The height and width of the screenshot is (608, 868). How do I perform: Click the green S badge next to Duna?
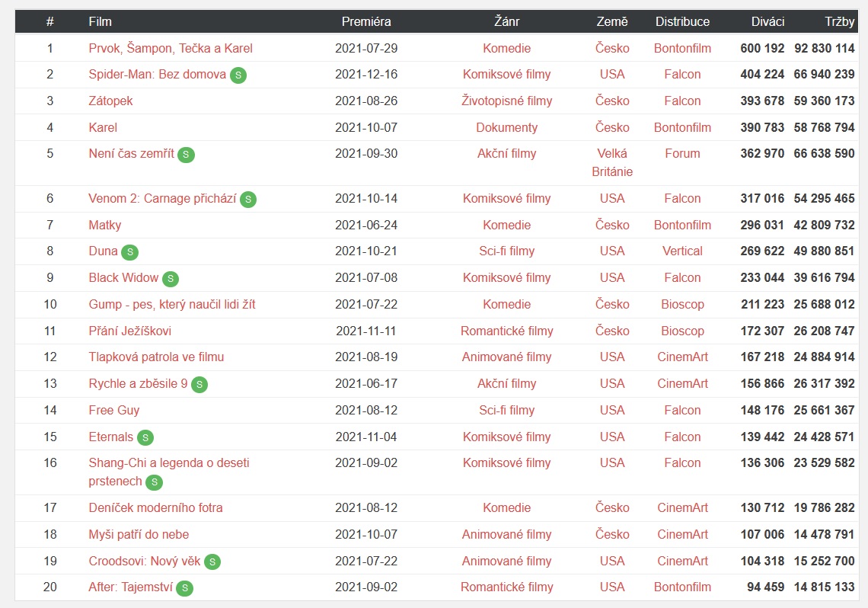pyautogui.click(x=130, y=252)
